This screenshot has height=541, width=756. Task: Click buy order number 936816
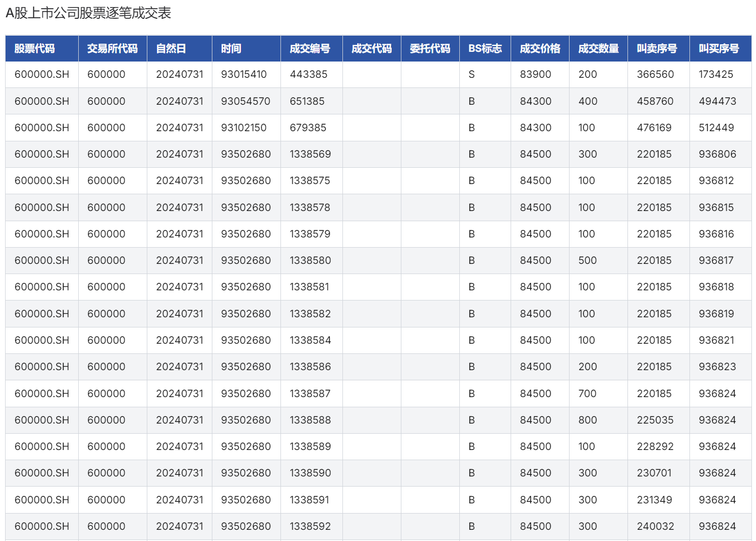[x=716, y=234]
